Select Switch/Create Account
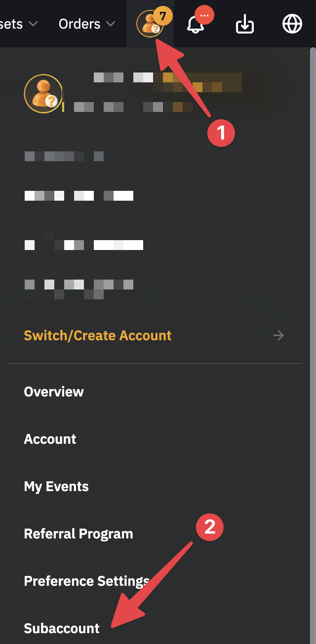The height and width of the screenshot is (644, 316). tap(98, 336)
